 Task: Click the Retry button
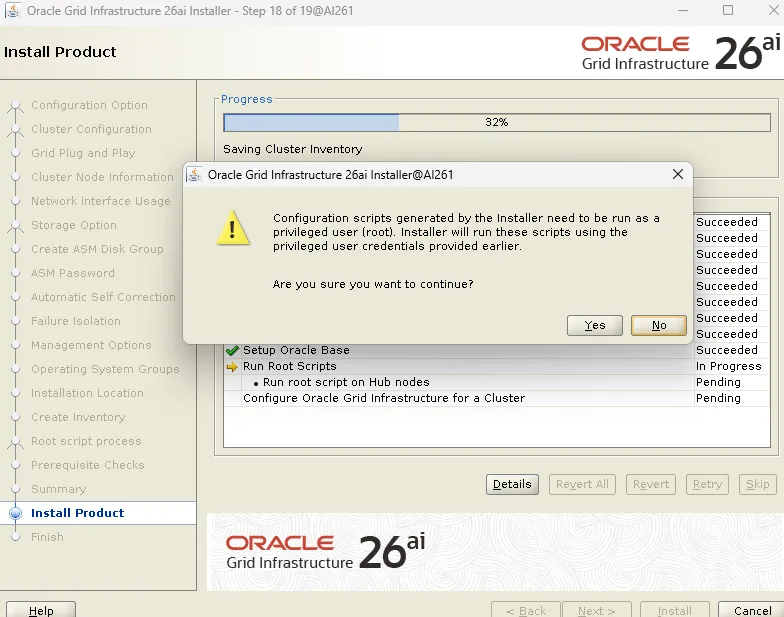pos(707,484)
